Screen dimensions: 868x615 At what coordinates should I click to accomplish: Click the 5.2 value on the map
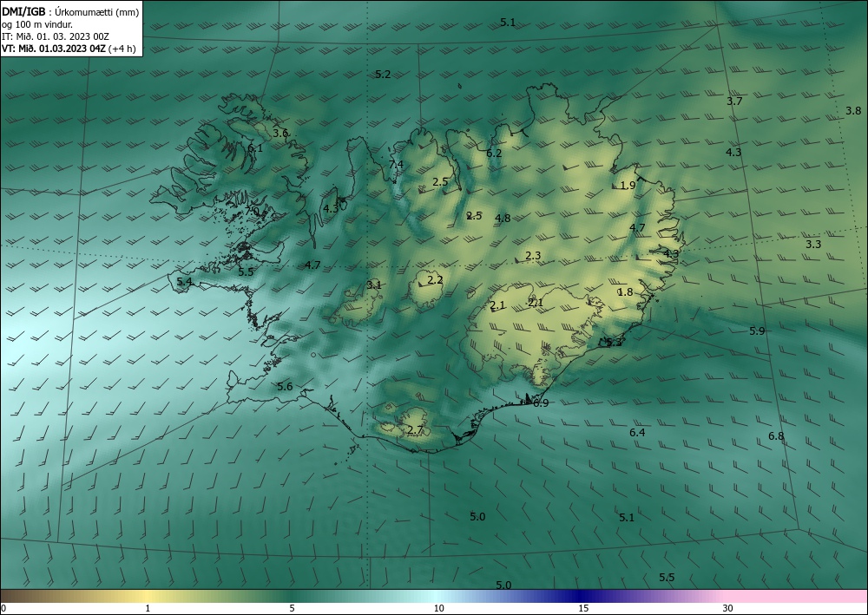[383, 74]
